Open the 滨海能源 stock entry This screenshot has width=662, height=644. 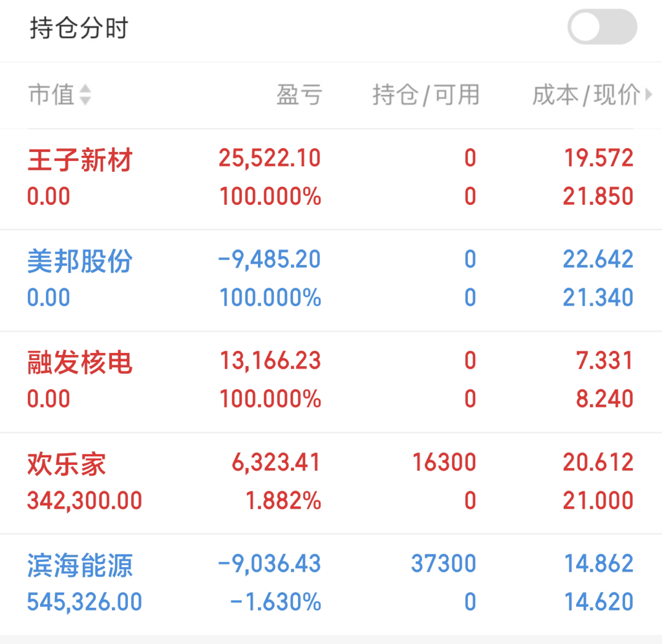pyautogui.click(x=331, y=585)
